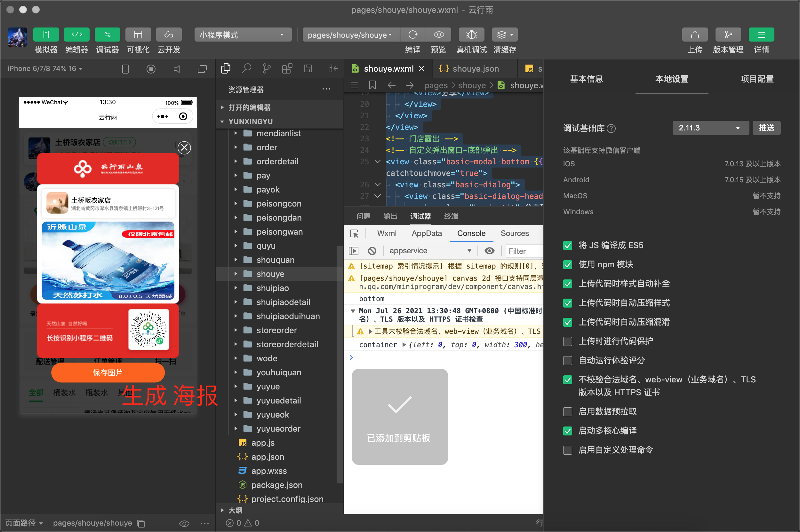The width and height of the screenshot is (800, 532).
Task: Open extensions blocks icon in sidebar
Action: 287,68
